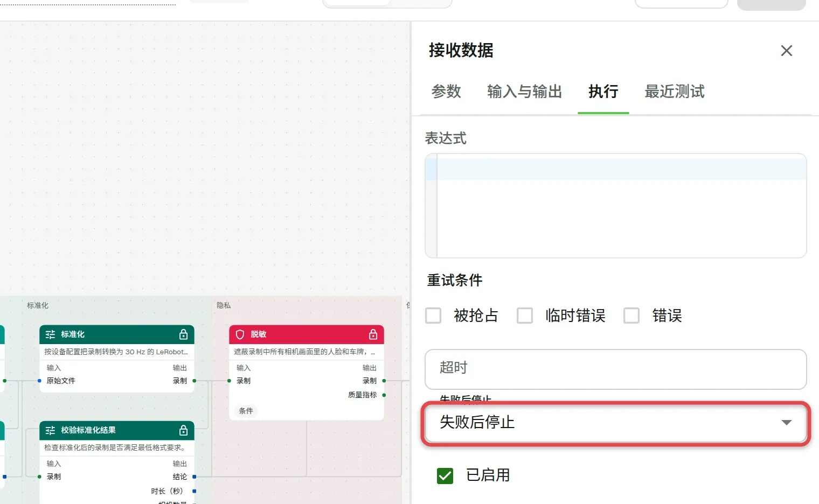Viewport: 819px width, 504px height.
Task: Select the 执行 tab
Action: (603, 92)
